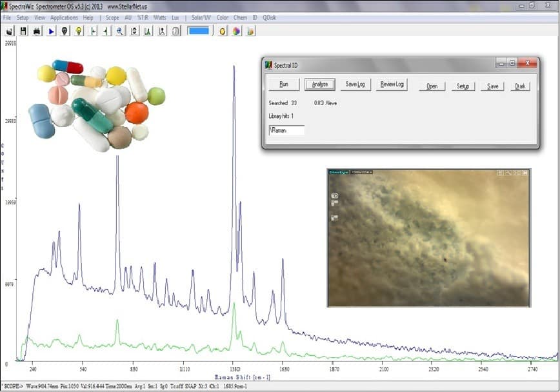The width and height of the screenshot is (560, 392).
Task: Open the DinoEye resolution dropdown
Action: coord(362,172)
